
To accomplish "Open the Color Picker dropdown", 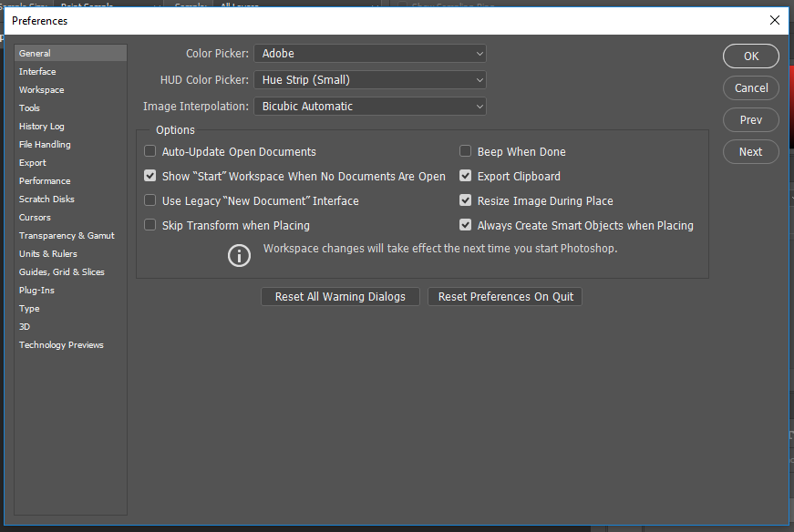I will click(x=369, y=54).
